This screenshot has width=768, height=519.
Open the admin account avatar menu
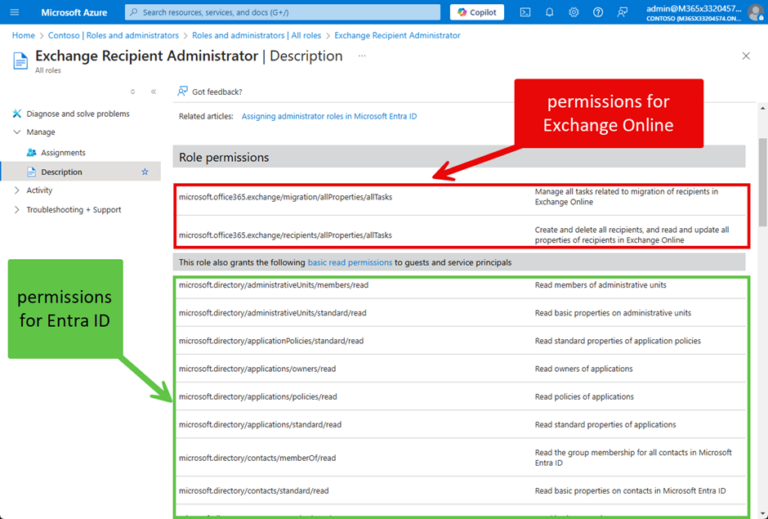pos(755,12)
